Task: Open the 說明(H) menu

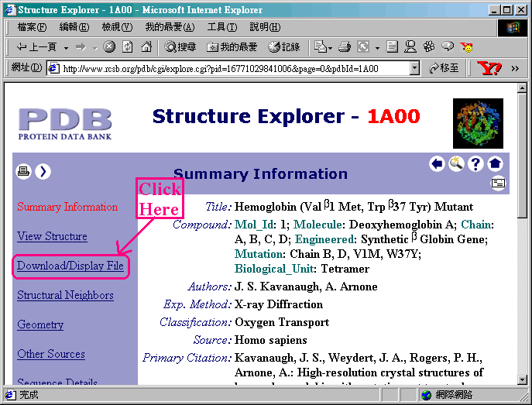Action: [x=265, y=27]
